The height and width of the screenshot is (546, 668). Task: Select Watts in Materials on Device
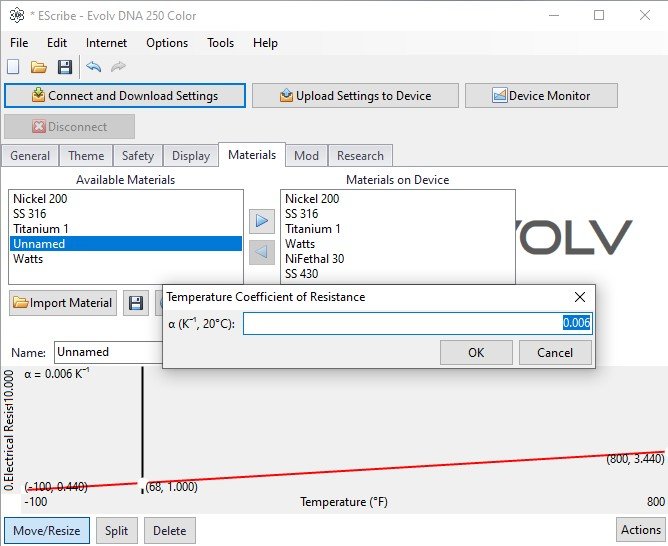pyautogui.click(x=397, y=244)
